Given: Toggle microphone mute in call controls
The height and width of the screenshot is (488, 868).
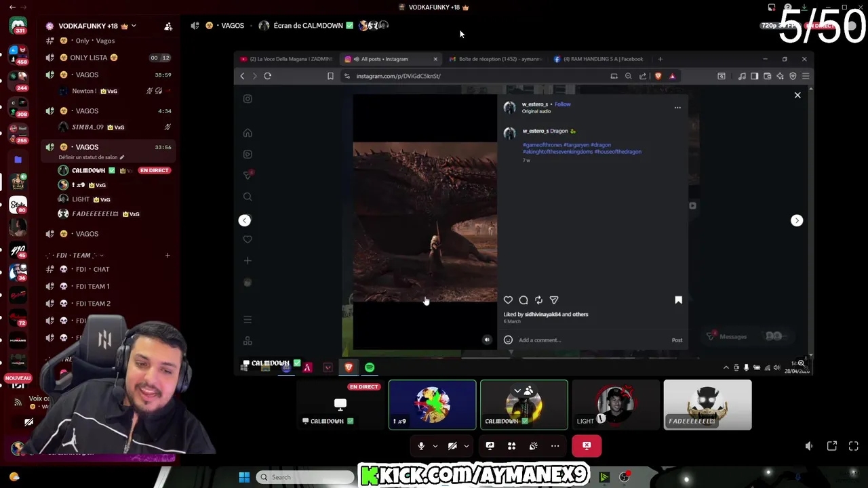Looking at the screenshot, I should (421, 446).
